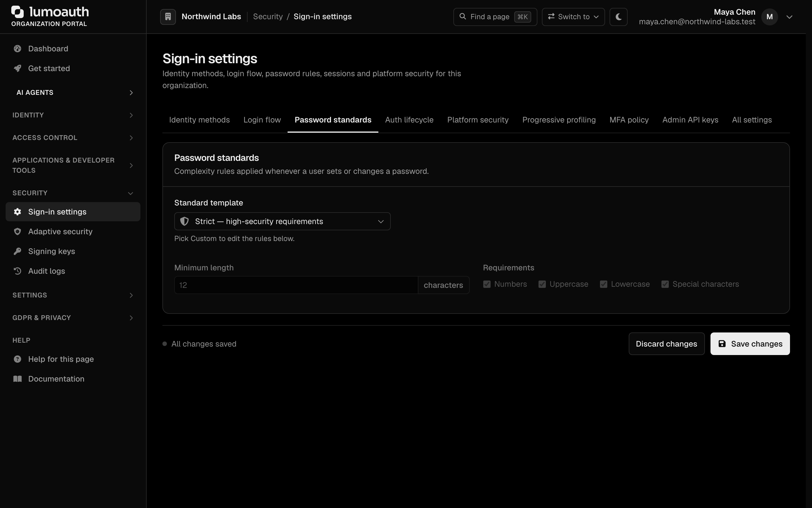Open the Dashboard gauge icon
Image resolution: width=812 pixels, height=508 pixels.
(17, 49)
